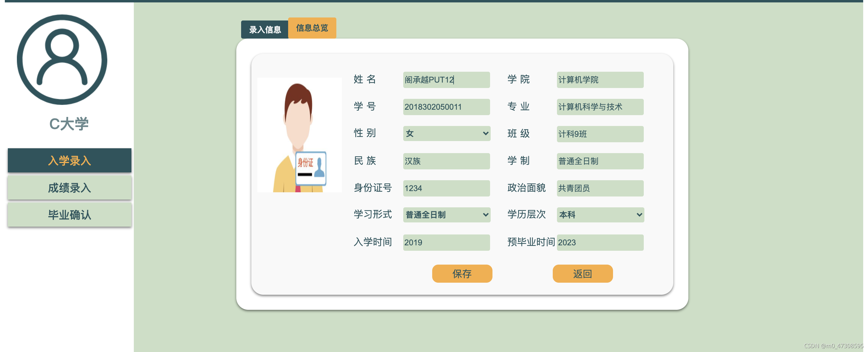Switch to the 录入信息 tab
The image size is (868, 352).
[x=265, y=30]
